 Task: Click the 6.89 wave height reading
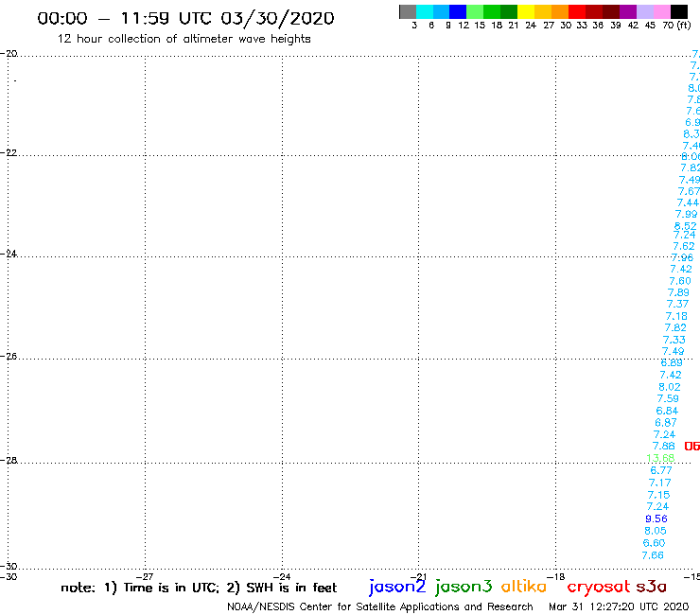pyautogui.click(x=672, y=362)
